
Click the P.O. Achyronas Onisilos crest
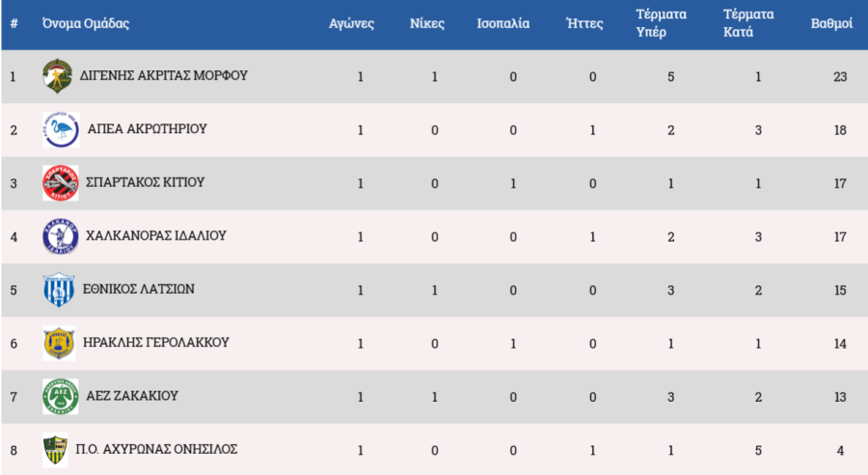tap(56, 450)
